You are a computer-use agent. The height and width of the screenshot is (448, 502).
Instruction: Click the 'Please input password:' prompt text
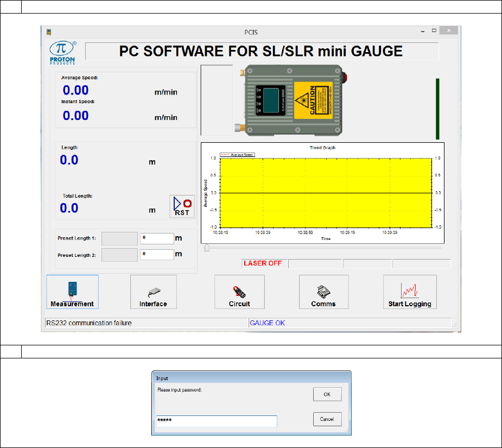click(x=180, y=390)
